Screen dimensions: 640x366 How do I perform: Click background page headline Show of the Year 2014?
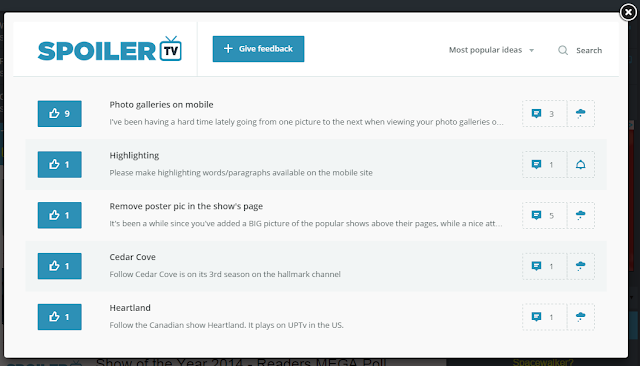click(x=241, y=362)
